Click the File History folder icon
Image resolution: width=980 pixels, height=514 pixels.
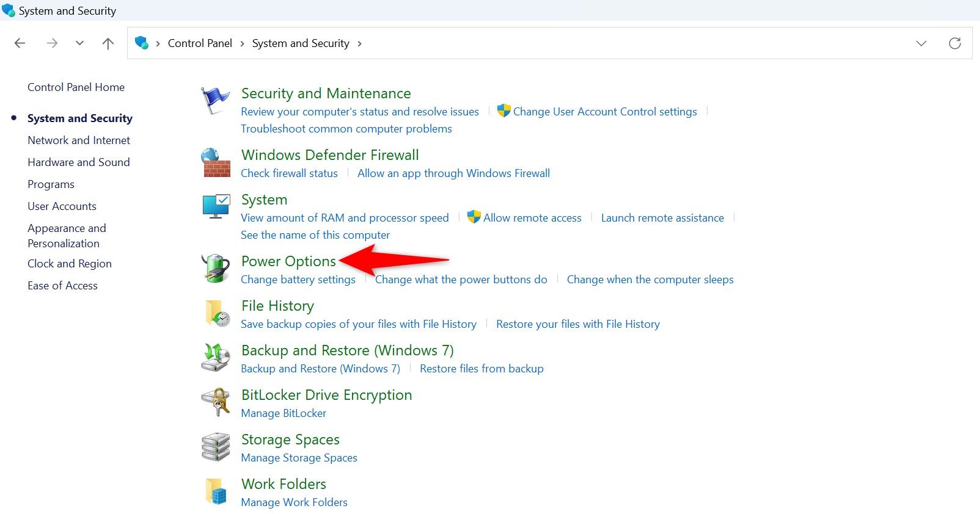[x=217, y=313]
